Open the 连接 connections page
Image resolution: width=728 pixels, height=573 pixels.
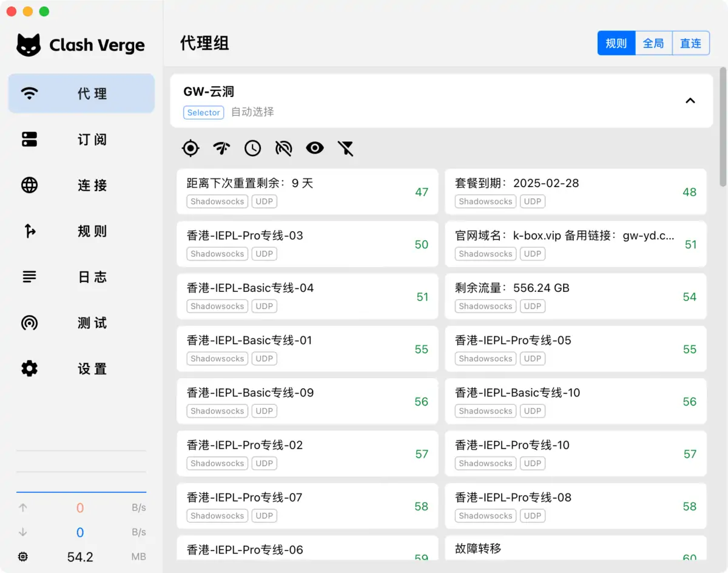pos(81,185)
